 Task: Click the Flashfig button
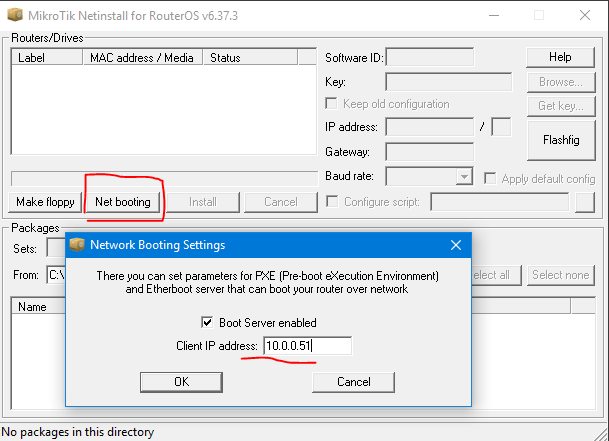coord(560,139)
